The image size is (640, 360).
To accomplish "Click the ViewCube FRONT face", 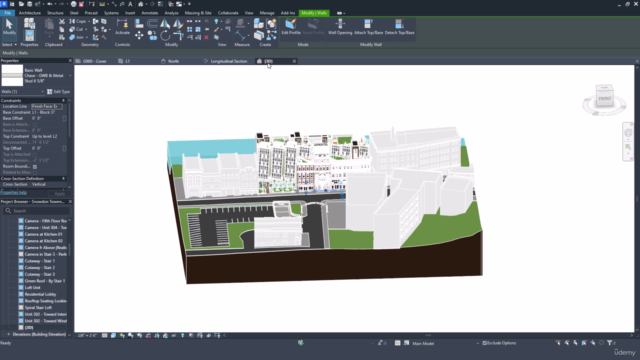I will [x=604, y=99].
